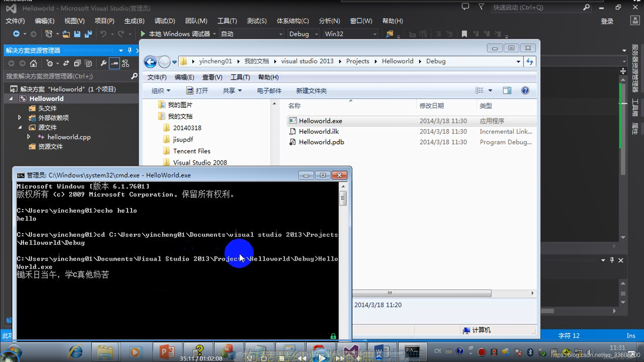Image resolution: width=644 pixels, height=362 pixels.
Task: Click the Navigate Backward icon in VS toolbar
Action: 16,34
